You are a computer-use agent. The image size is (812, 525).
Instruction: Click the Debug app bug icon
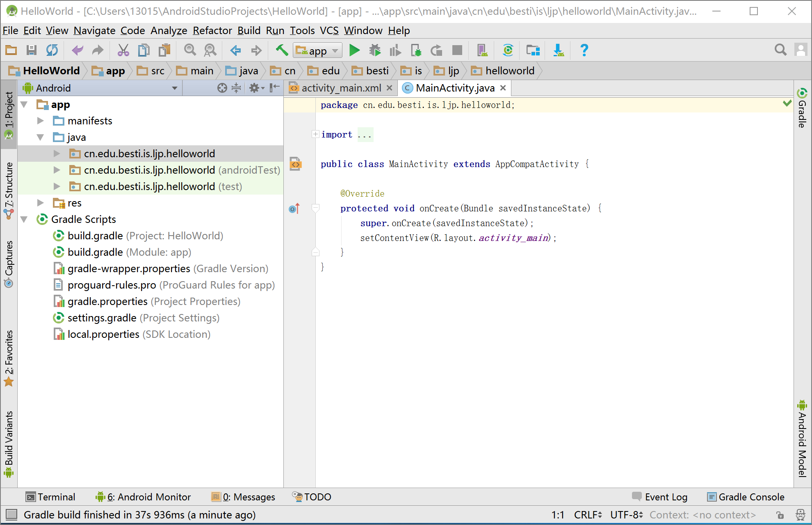click(375, 50)
